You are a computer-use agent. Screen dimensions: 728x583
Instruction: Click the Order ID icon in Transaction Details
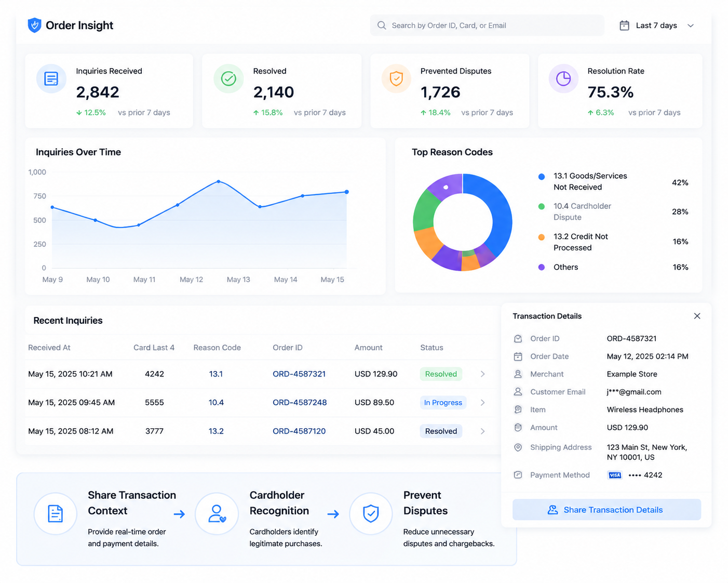tap(518, 339)
